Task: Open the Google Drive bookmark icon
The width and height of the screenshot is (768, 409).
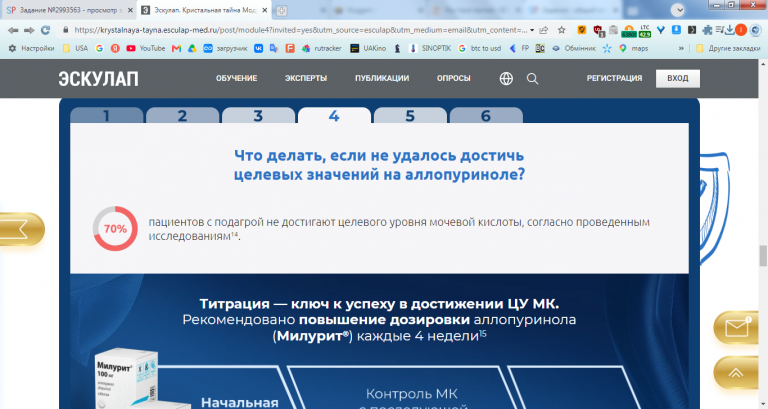Action: coord(192,48)
